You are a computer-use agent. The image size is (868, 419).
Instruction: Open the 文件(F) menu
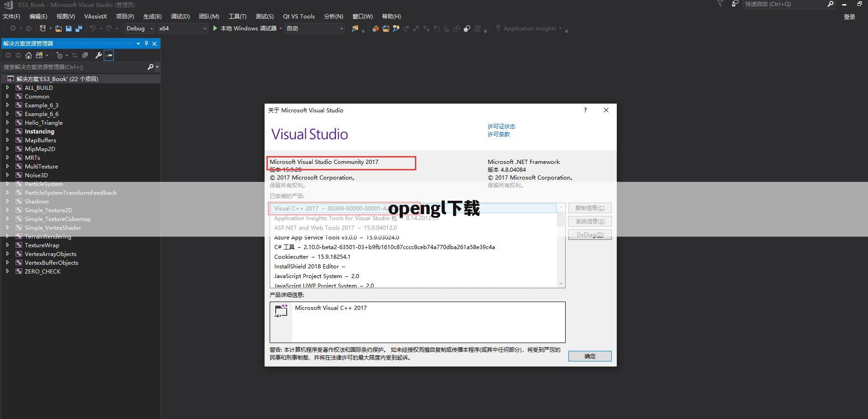pos(12,16)
